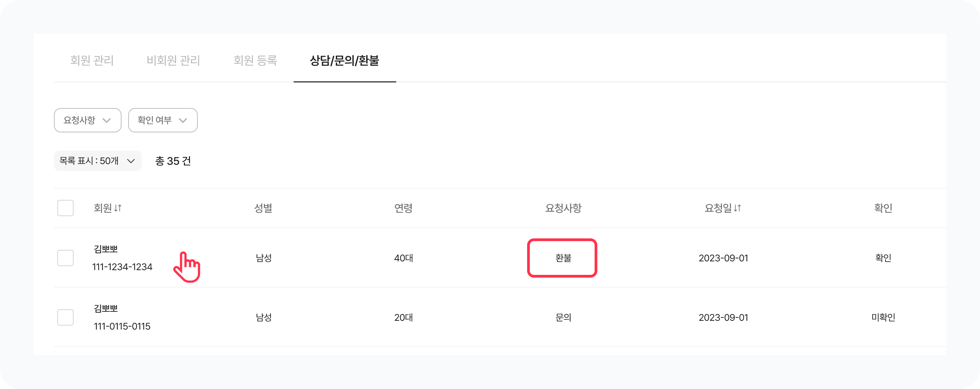Image resolution: width=980 pixels, height=389 pixels.
Task: Sort by 회원 column arrows icon
Action: [118, 208]
